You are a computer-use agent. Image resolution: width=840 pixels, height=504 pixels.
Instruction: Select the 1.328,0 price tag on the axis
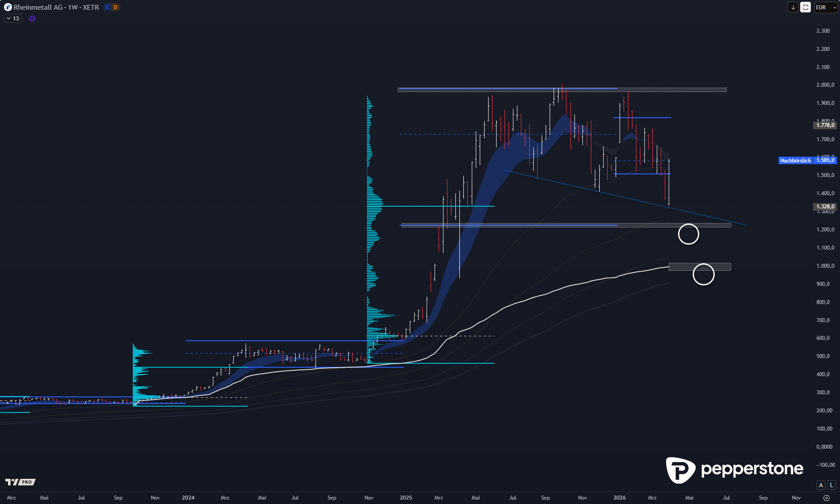coord(825,207)
